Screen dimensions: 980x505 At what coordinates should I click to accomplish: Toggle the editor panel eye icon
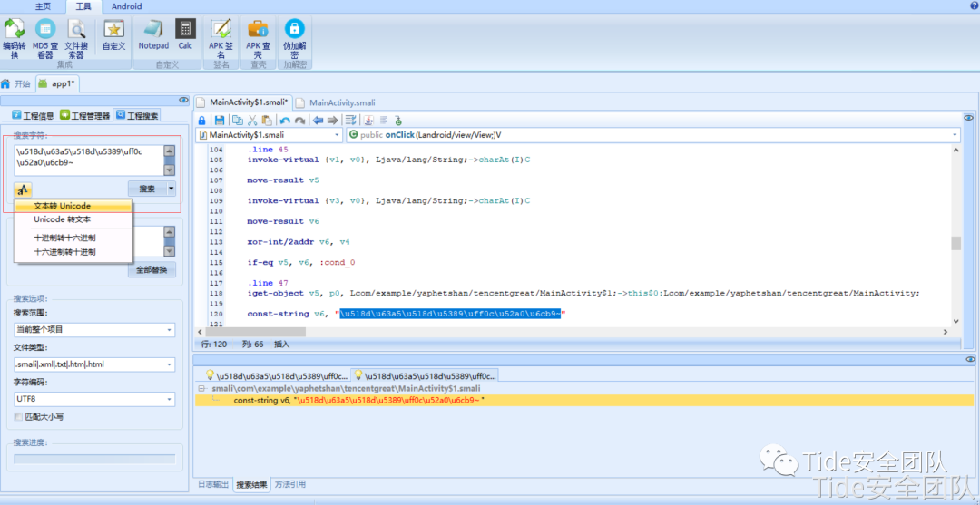[x=968, y=117]
